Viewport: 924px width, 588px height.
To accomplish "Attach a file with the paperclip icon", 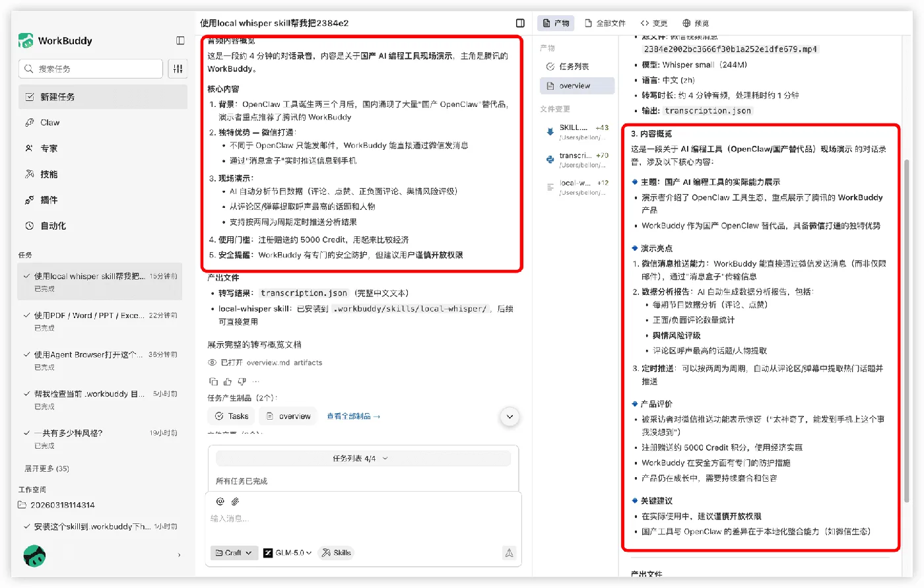I will [x=235, y=502].
